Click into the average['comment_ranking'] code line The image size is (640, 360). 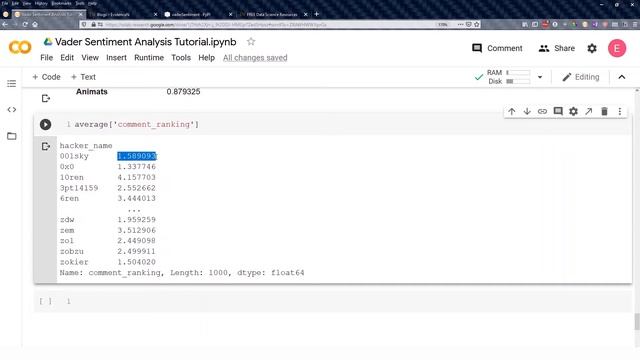point(137,124)
